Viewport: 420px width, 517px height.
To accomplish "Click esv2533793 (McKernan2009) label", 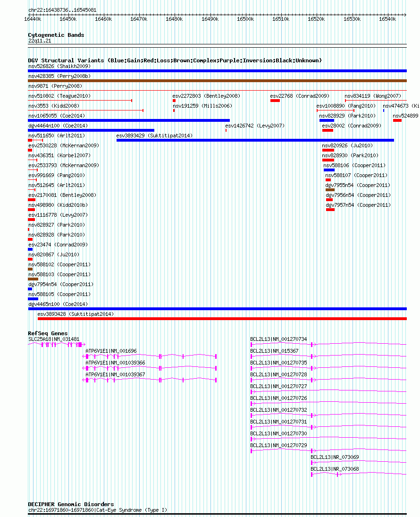I will coord(64,165).
